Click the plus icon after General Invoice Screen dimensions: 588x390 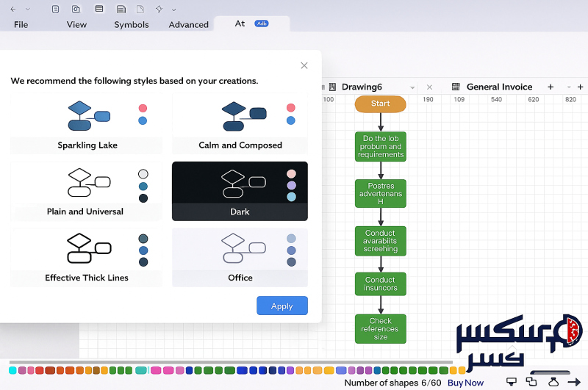point(551,87)
